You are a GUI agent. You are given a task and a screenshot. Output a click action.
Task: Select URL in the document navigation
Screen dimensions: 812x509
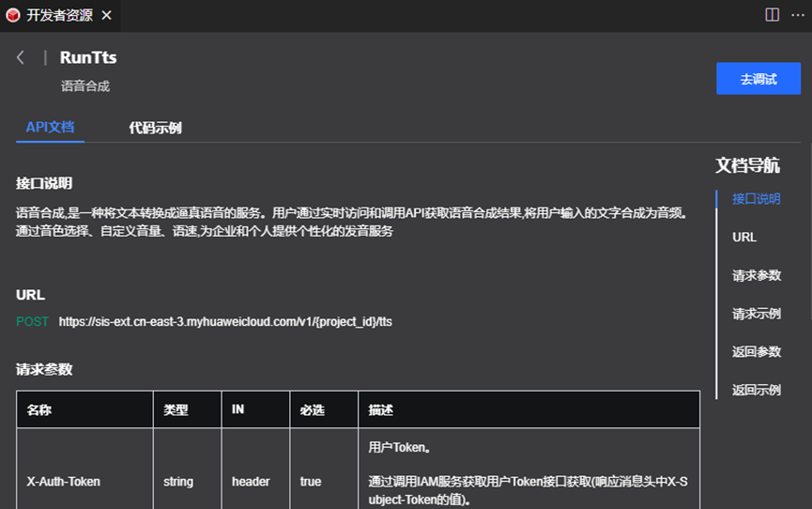click(x=744, y=238)
